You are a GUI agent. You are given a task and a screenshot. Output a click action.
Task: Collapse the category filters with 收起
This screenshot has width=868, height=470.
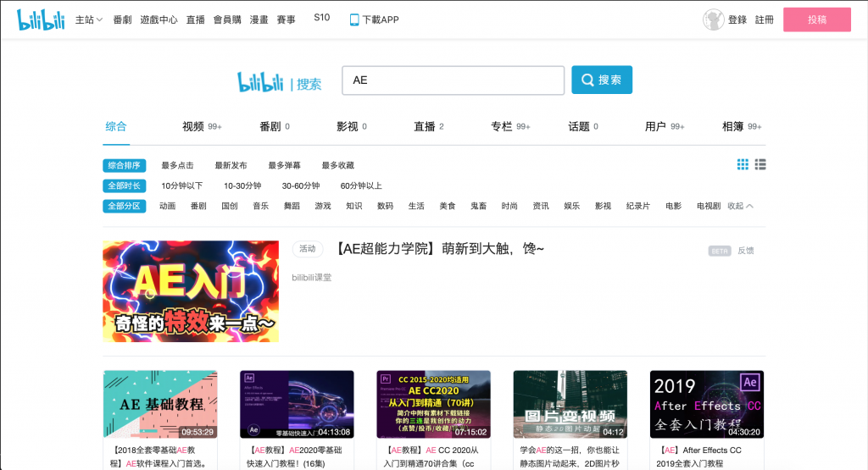[x=740, y=206]
